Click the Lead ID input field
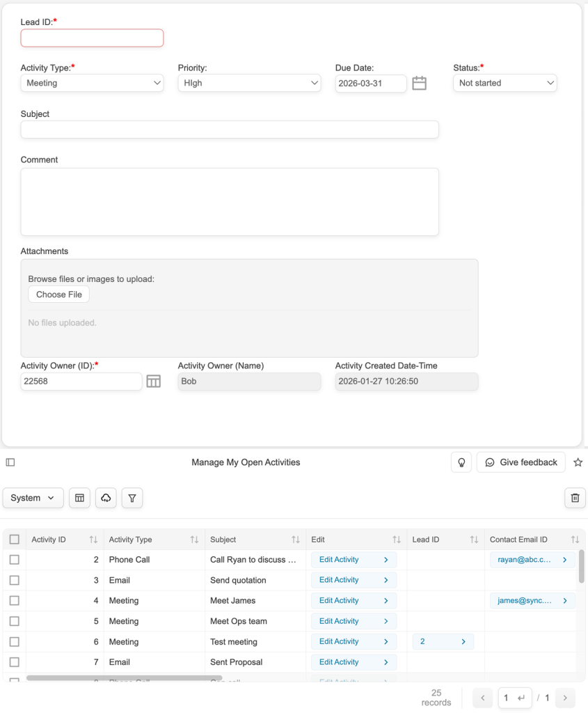The image size is (588, 713). [x=92, y=38]
